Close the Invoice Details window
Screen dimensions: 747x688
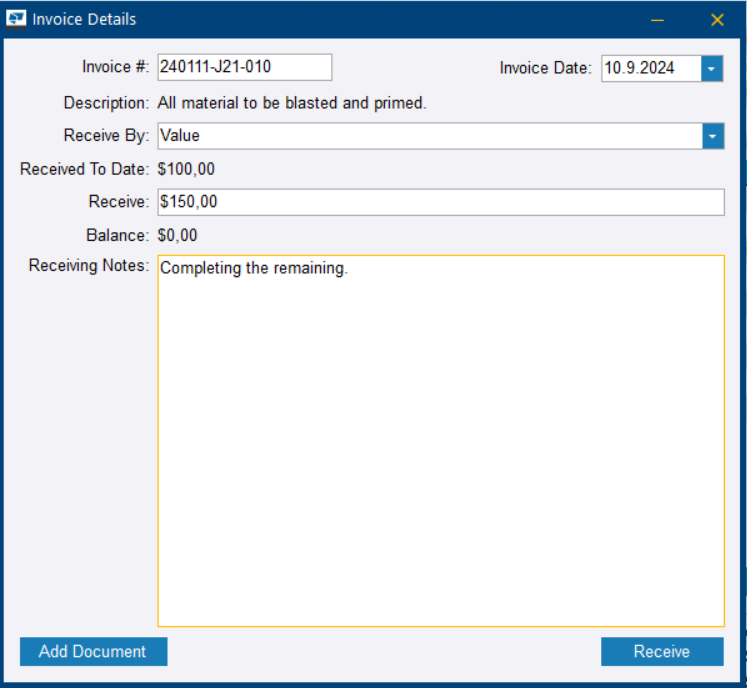point(717,20)
